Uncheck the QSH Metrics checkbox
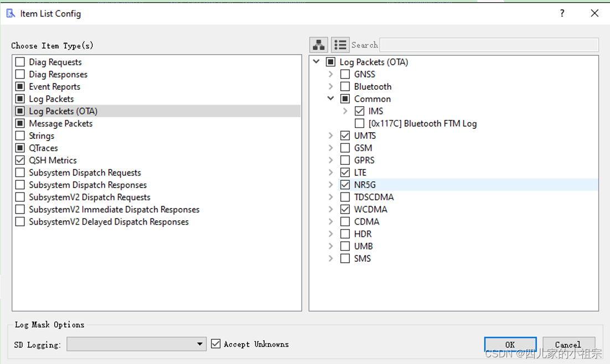The height and width of the screenshot is (364, 610). [x=20, y=160]
